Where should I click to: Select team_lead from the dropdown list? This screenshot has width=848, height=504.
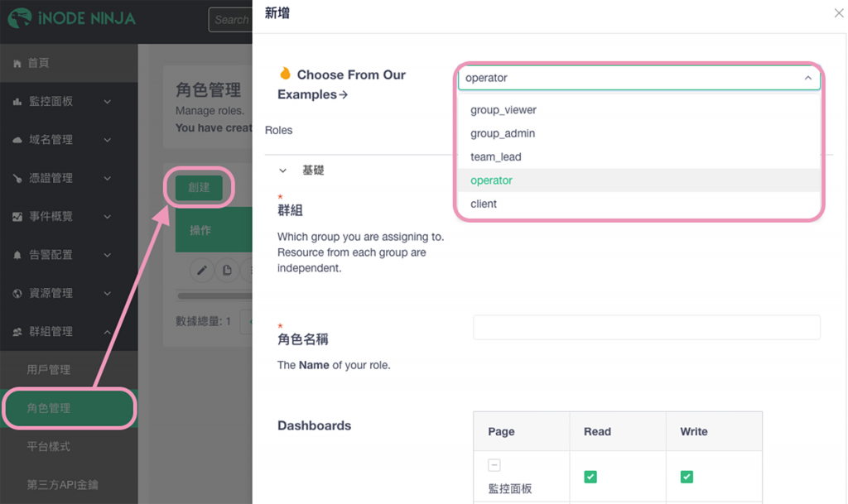(638, 156)
